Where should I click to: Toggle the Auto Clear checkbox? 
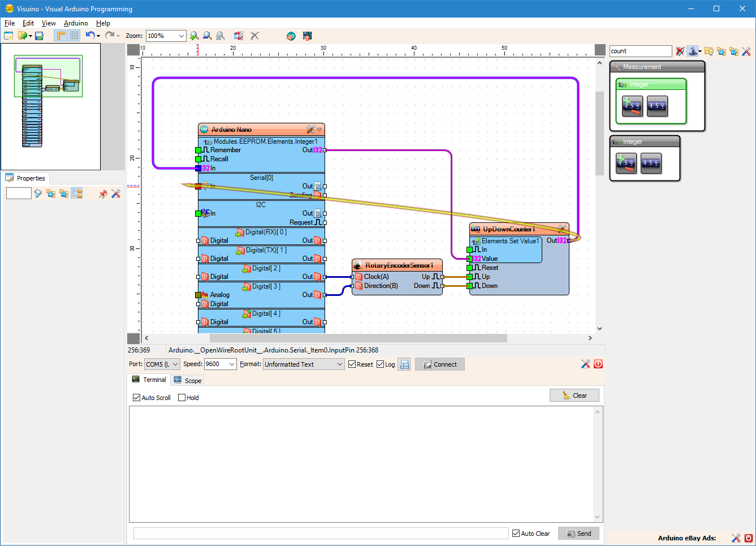(x=516, y=534)
